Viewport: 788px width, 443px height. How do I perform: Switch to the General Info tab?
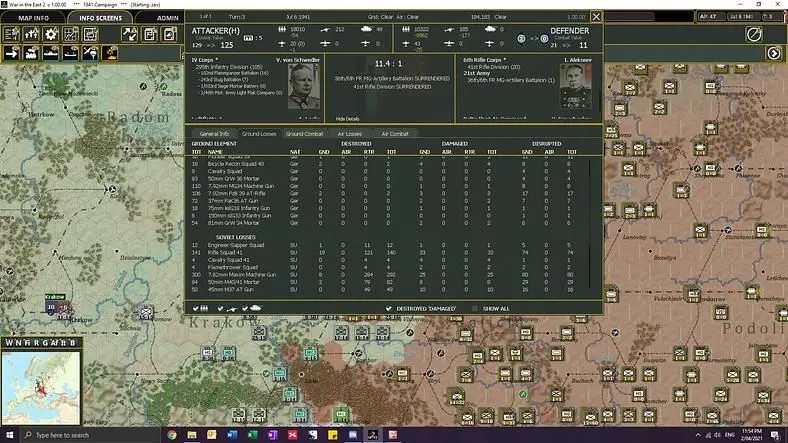click(214, 134)
